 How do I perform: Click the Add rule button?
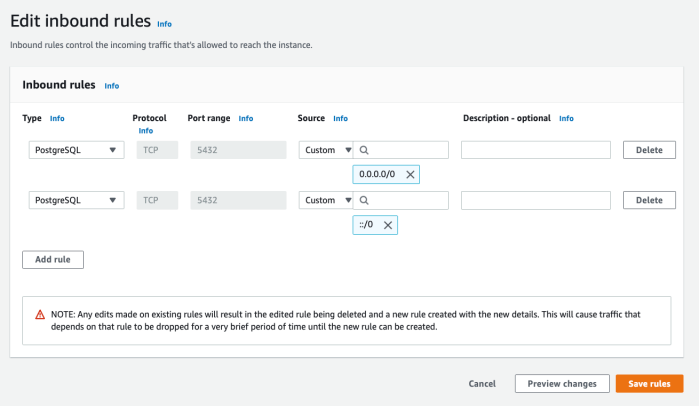52,259
